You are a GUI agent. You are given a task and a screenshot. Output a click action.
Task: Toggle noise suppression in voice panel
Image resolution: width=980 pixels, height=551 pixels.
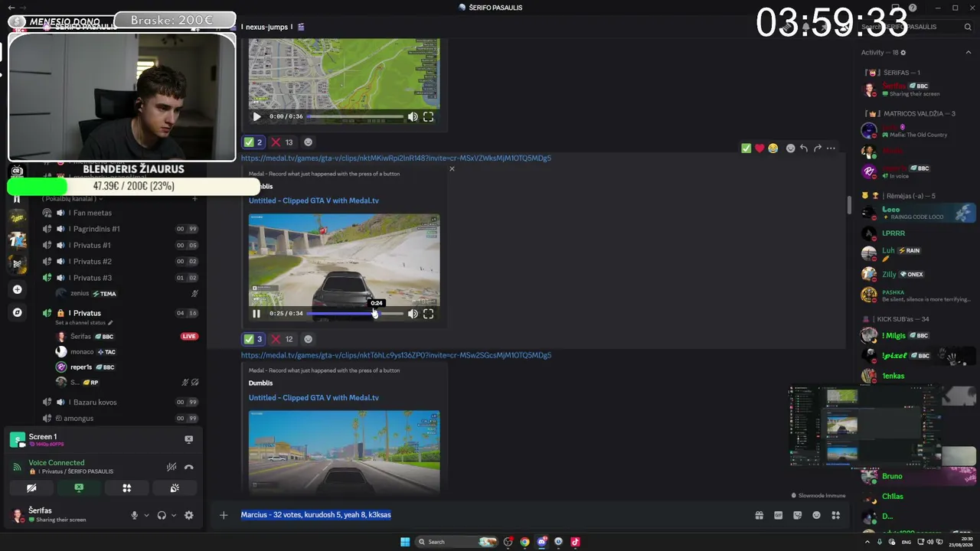[171, 467]
